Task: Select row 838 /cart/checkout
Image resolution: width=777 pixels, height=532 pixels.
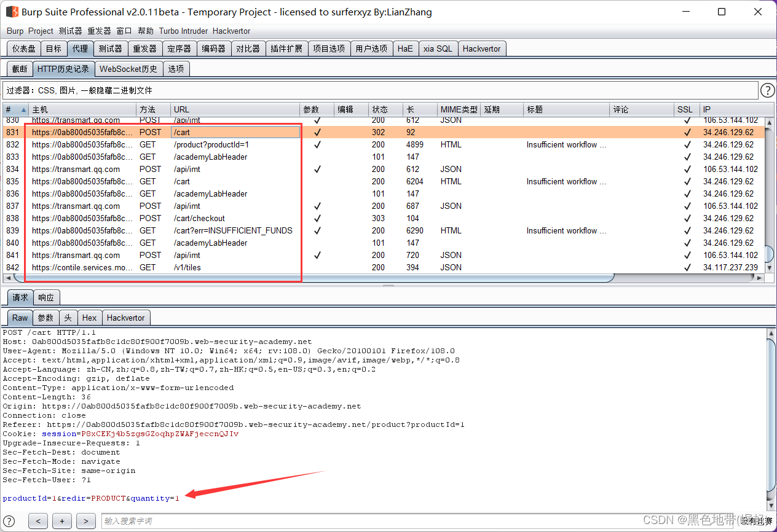Action: coord(384,218)
